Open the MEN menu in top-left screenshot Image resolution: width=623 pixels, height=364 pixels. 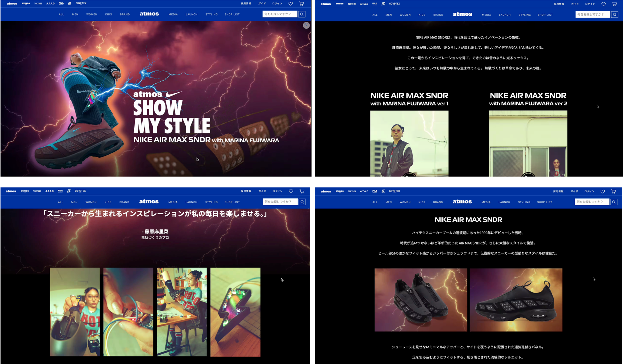coord(75,14)
